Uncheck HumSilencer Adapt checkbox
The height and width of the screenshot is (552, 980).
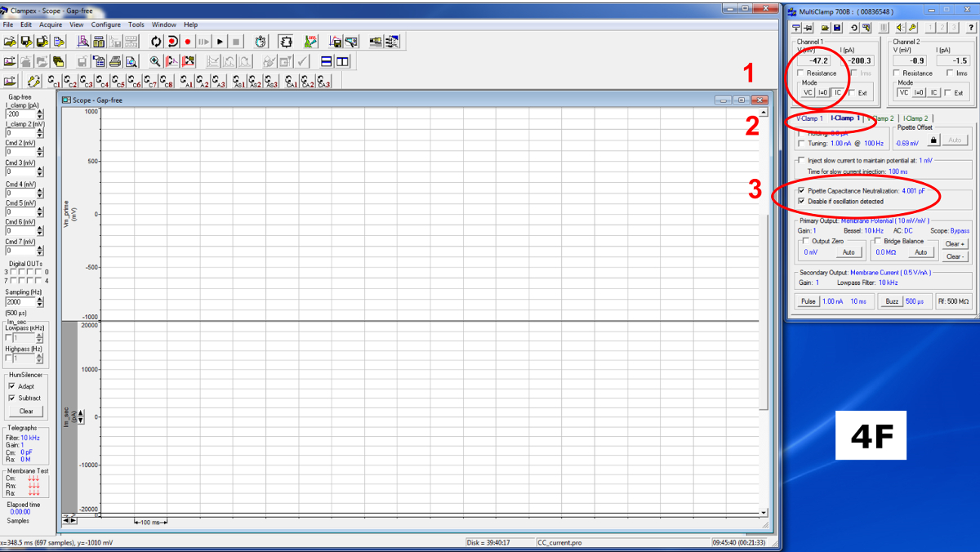(11, 386)
